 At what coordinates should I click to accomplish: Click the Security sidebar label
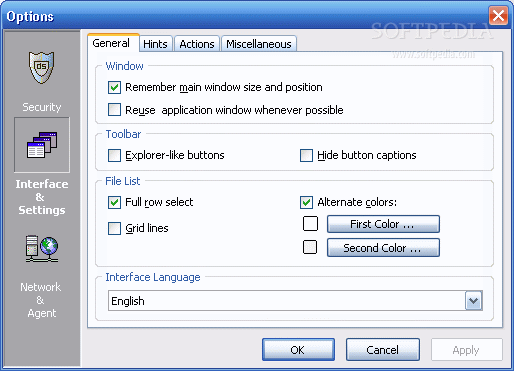tap(42, 107)
